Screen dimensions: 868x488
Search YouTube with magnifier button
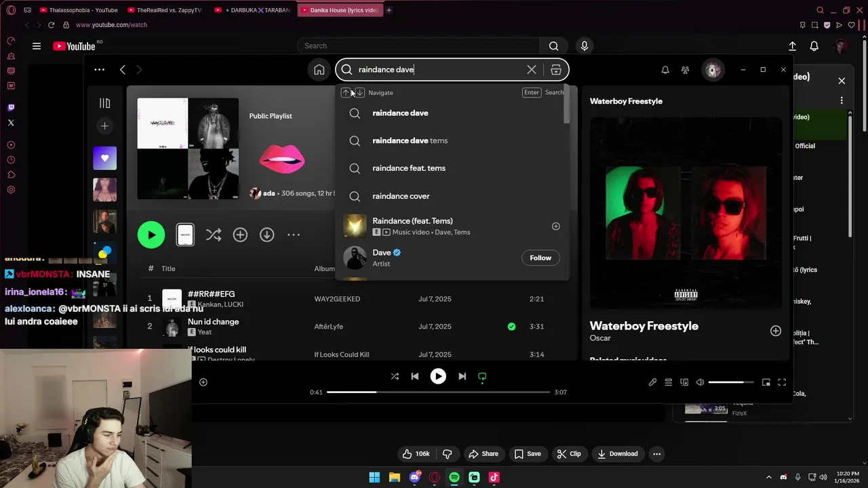pyautogui.click(x=554, y=46)
